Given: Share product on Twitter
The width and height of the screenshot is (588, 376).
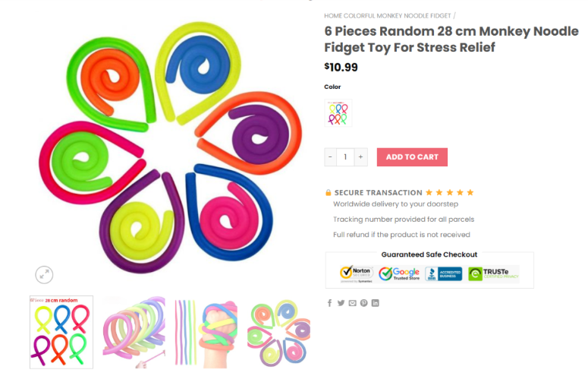Looking at the screenshot, I should tap(341, 303).
